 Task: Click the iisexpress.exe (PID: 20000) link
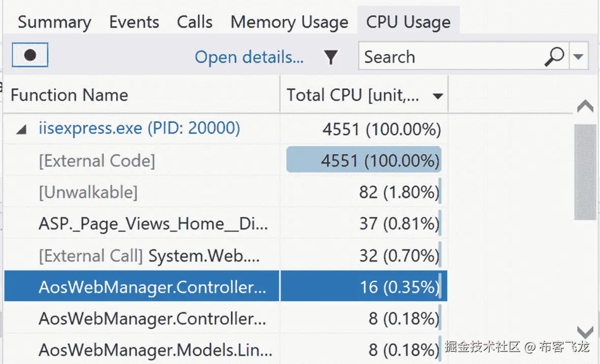tap(139, 128)
